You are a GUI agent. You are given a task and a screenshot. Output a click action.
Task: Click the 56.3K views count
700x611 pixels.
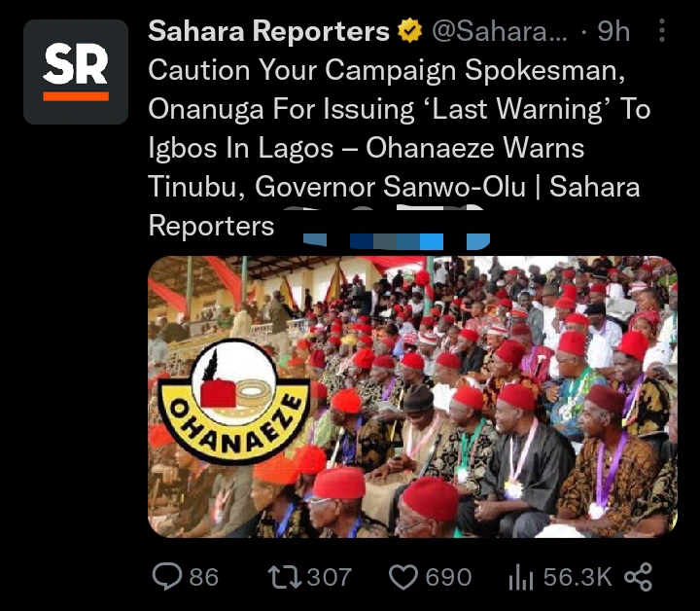click(577, 577)
